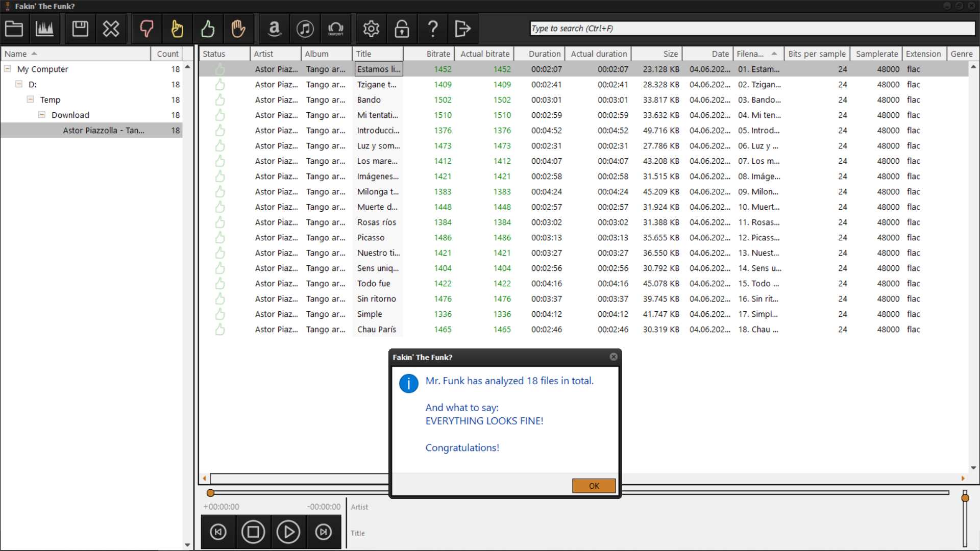Click the spectrum analysis toolbar icon
Image resolution: width=980 pixels, height=551 pixels.
(x=44, y=29)
